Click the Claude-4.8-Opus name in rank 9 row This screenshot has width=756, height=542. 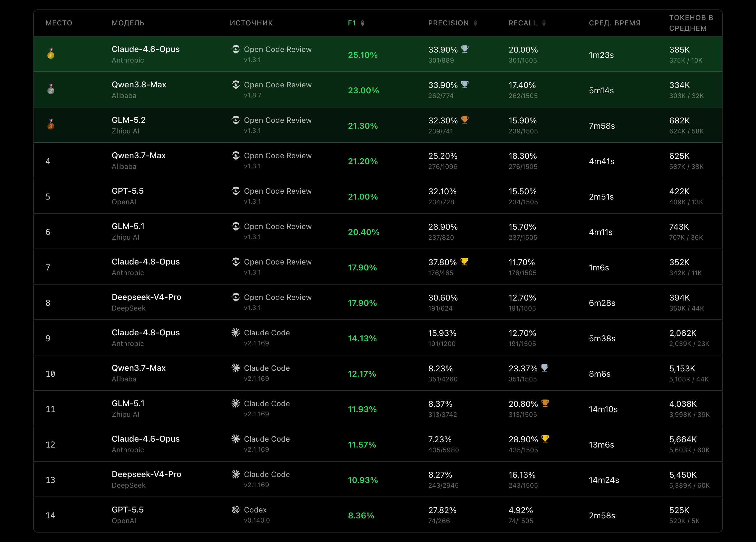click(x=146, y=332)
